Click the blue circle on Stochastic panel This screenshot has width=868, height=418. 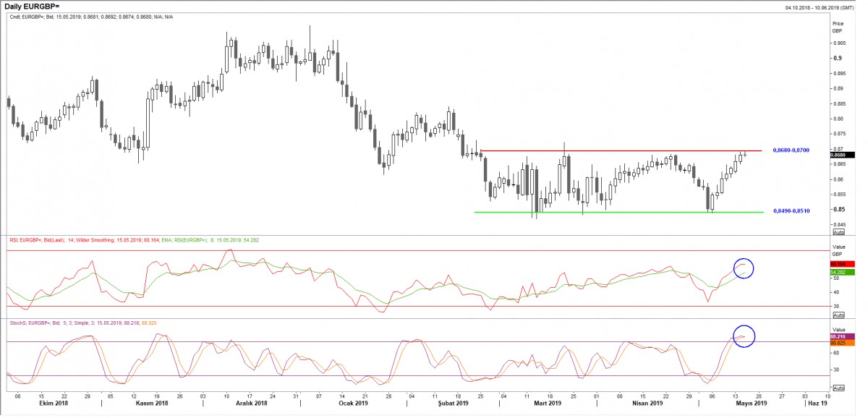pyautogui.click(x=744, y=336)
